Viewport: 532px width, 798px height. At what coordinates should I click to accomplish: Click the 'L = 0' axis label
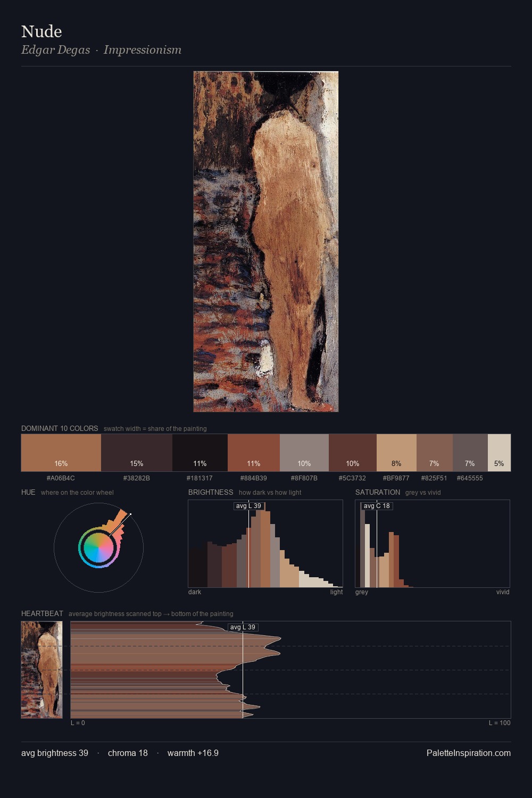pyautogui.click(x=78, y=723)
